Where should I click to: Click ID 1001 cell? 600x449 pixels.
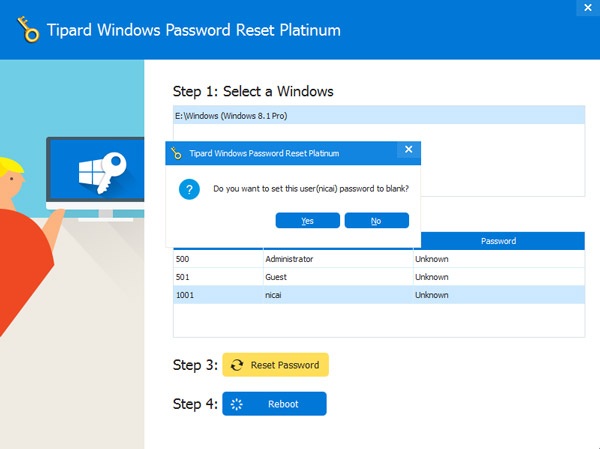click(218, 295)
